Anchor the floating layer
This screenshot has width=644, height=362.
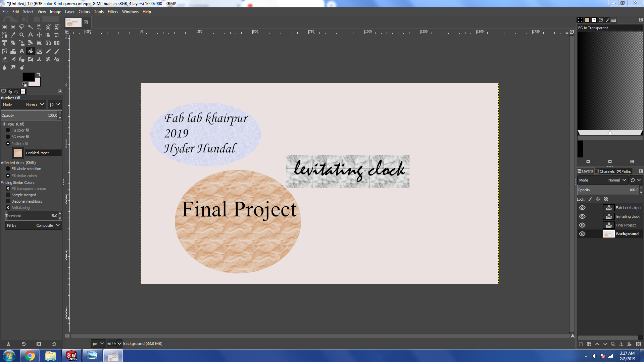[x=621, y=344]
